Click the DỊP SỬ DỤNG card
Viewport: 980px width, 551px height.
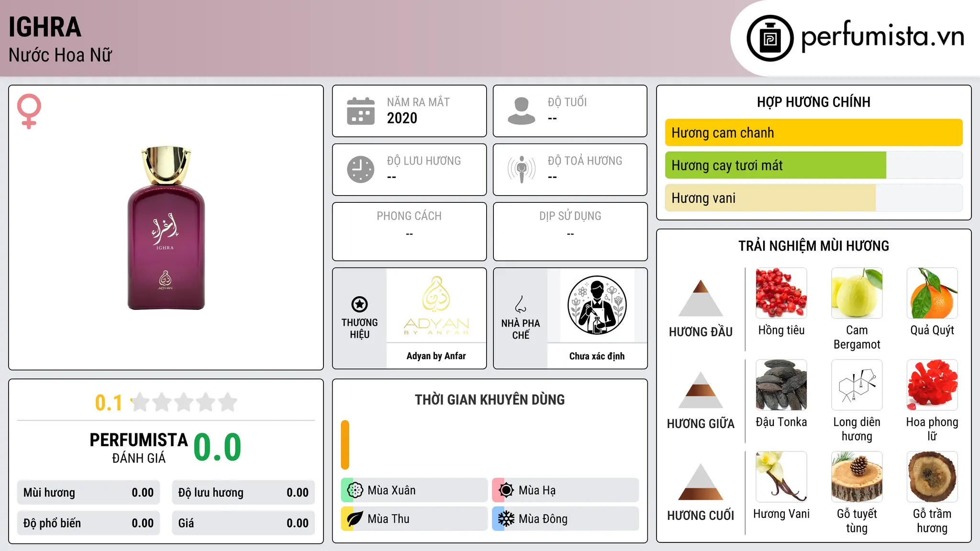[570, 231]
